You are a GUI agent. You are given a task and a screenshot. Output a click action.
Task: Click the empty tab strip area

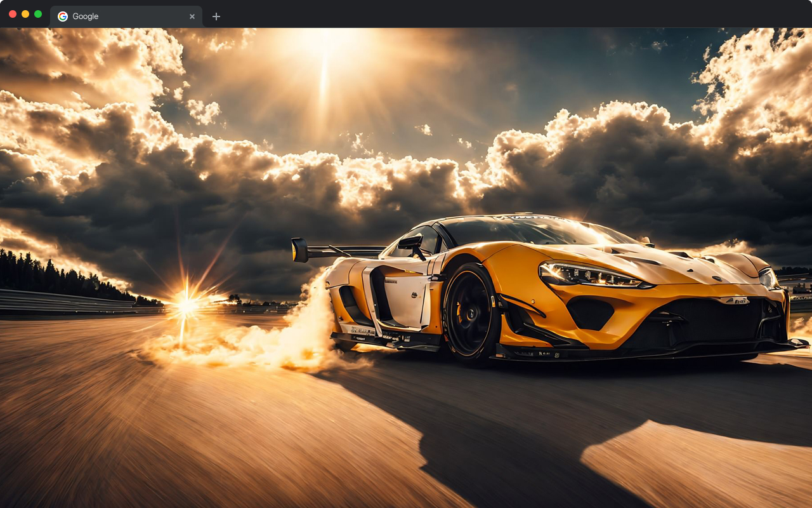point(507,14)
